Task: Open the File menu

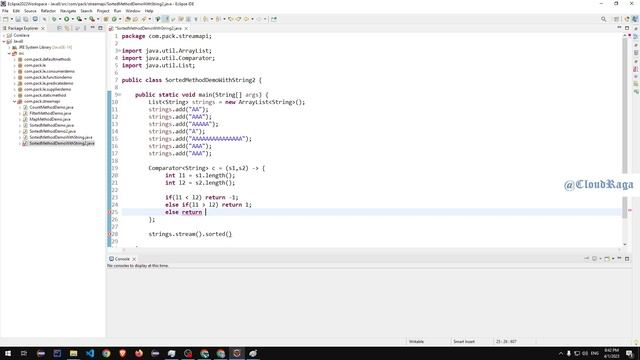Action: [x=5, y=11]
